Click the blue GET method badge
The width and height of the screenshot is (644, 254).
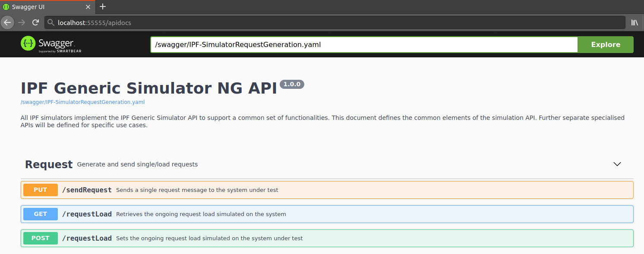(x=40, y=214)
